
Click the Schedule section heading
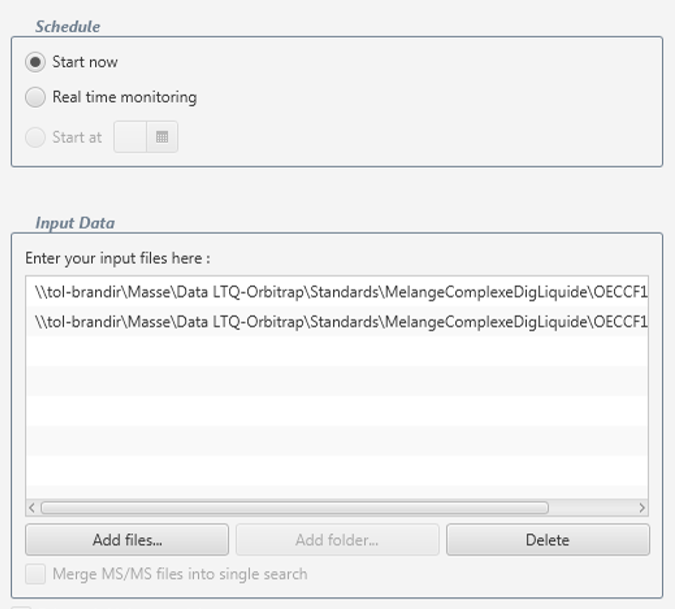point(67,26)
